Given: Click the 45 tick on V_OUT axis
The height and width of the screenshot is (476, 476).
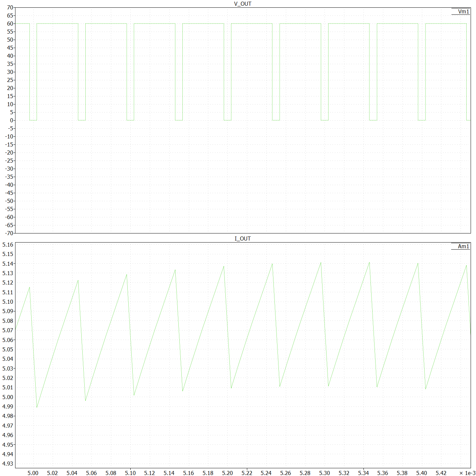Looking at the screenshot, I should 10,48.
